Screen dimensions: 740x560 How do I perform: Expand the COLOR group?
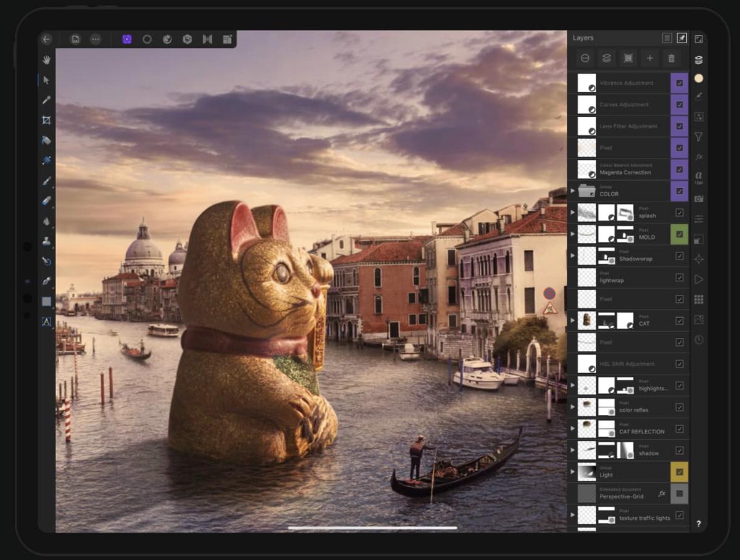point(573,191)
